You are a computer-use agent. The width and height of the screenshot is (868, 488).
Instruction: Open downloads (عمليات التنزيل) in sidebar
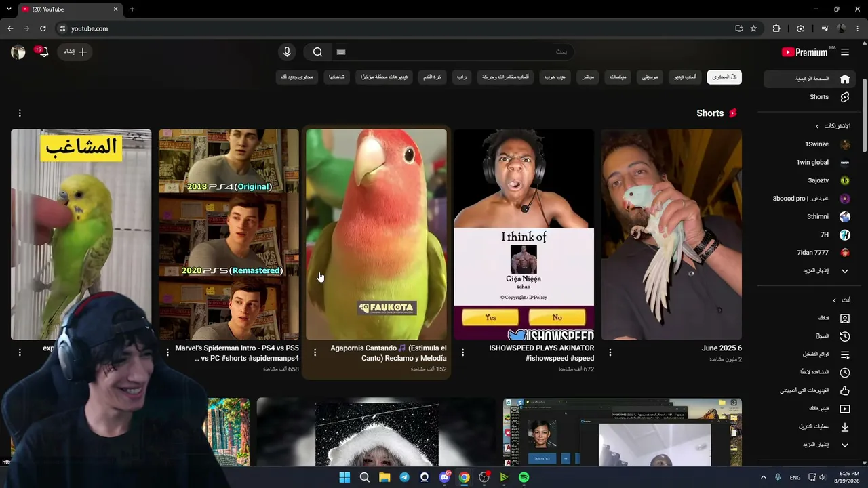[x=810, y=427]
